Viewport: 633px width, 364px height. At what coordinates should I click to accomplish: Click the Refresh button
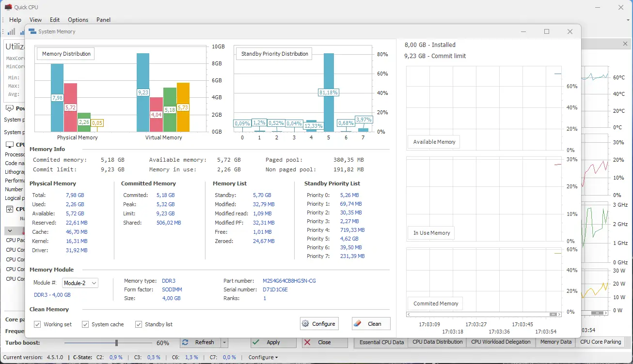pos(200,343)
